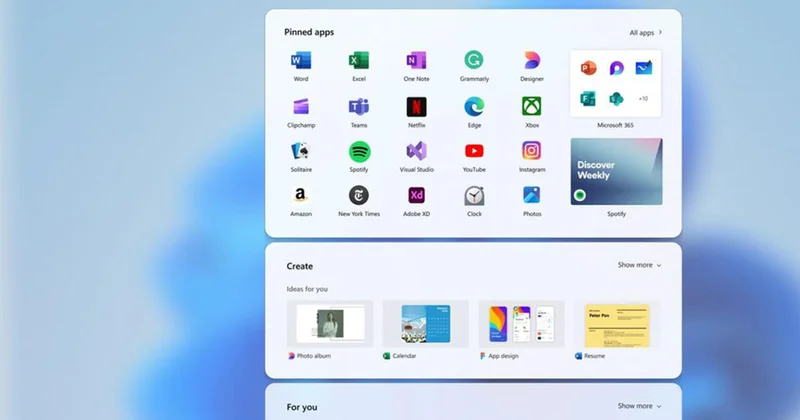Image resolution: width=800 pixels, height=420 pixels.
Task: Expand the +10 more apps in folder
Action: (x=643, y=98)
